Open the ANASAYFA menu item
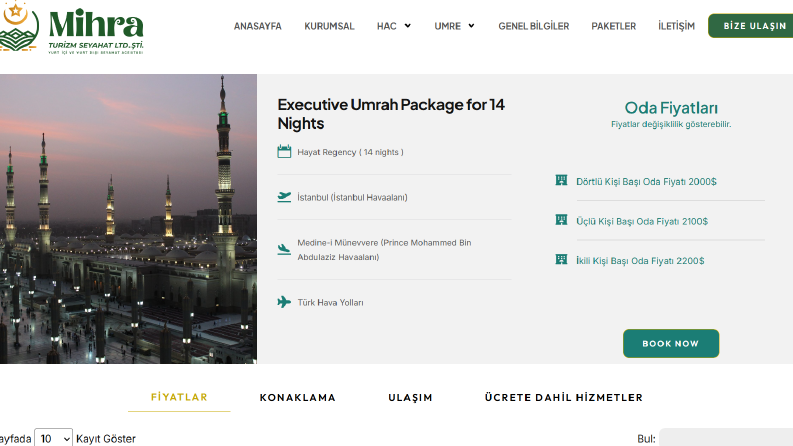The image size is (793, 446). 257,26
